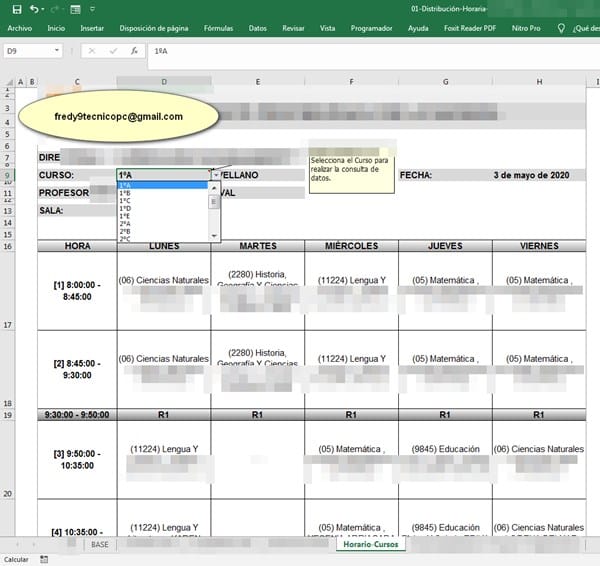Select the Horario-Cursos sheet tab
Screen dimensions: 600x566
(370, 545)
